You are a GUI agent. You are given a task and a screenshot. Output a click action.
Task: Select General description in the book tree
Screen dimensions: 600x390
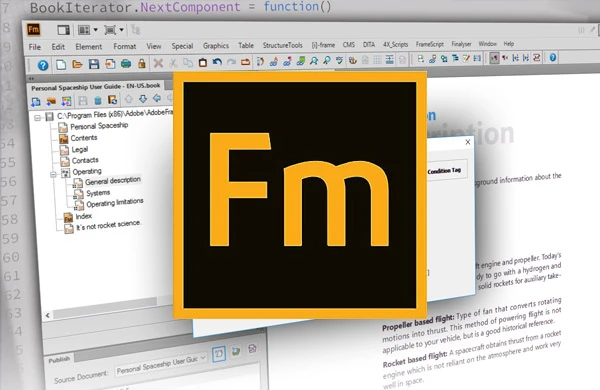(x=112, y=181)
